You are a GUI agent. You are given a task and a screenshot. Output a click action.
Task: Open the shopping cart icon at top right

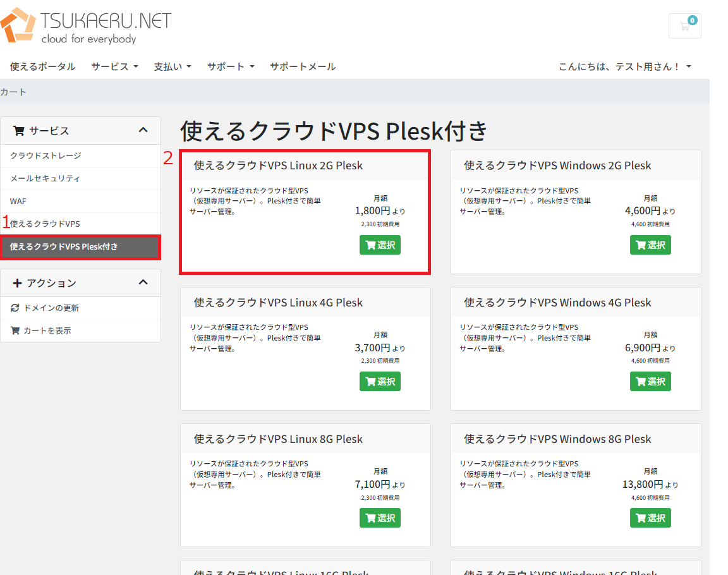point(685,26)
